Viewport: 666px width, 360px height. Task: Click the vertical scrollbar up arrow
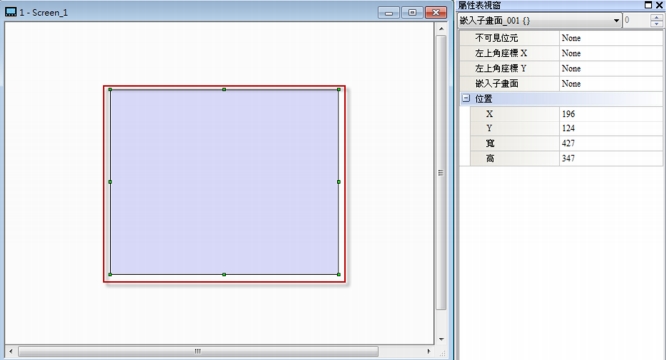[441, 28]
